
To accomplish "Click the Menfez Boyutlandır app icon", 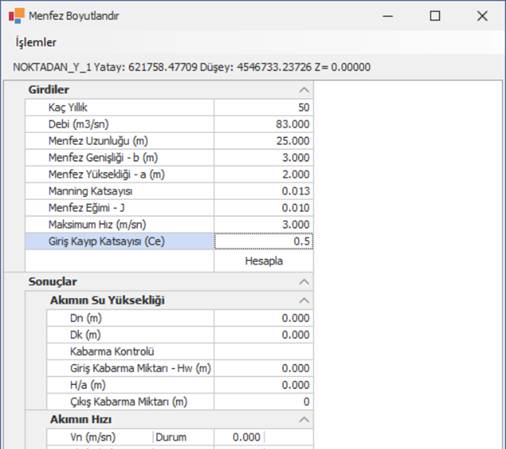I will [17, 16].
